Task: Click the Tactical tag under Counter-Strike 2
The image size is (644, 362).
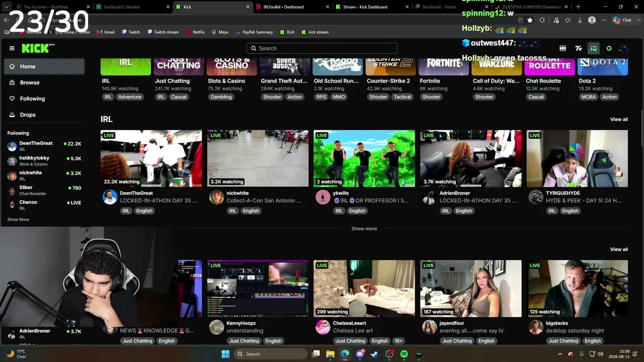Action: point(402,97)
